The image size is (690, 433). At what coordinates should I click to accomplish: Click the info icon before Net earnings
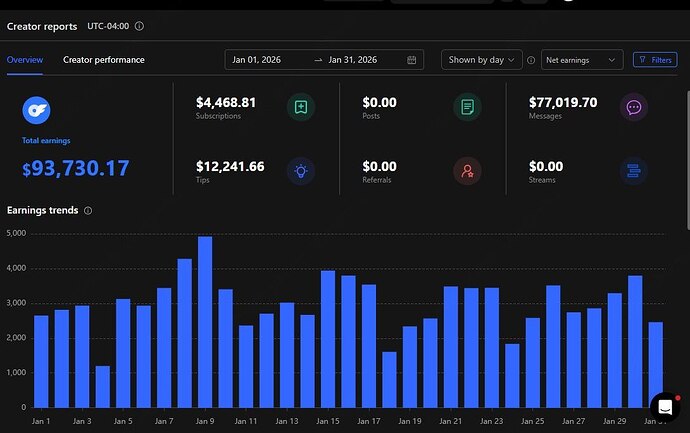(x=531, y=60)
